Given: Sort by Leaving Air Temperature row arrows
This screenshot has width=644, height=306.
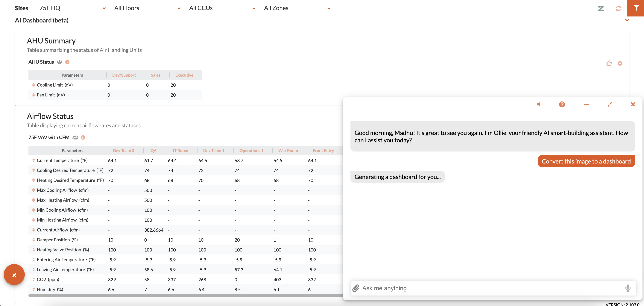Looking at the screenshot, I should tap(34, 270).
